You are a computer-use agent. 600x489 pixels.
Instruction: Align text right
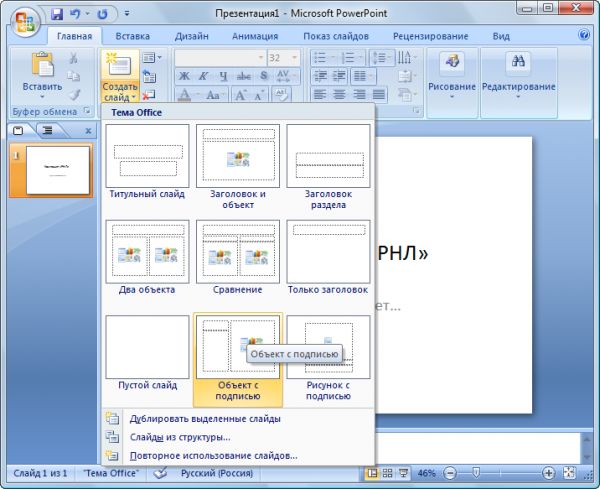(x=359, y=94)
